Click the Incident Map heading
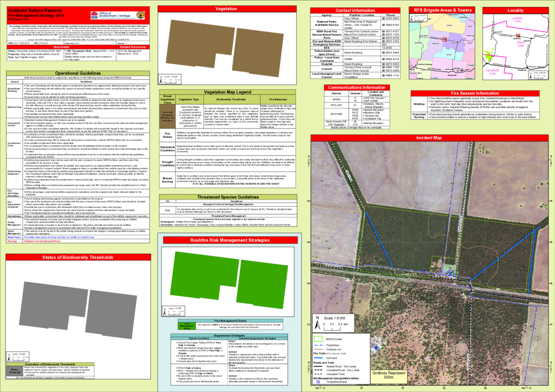The width and height of the screenshot is (555, 392). [429, 138]
